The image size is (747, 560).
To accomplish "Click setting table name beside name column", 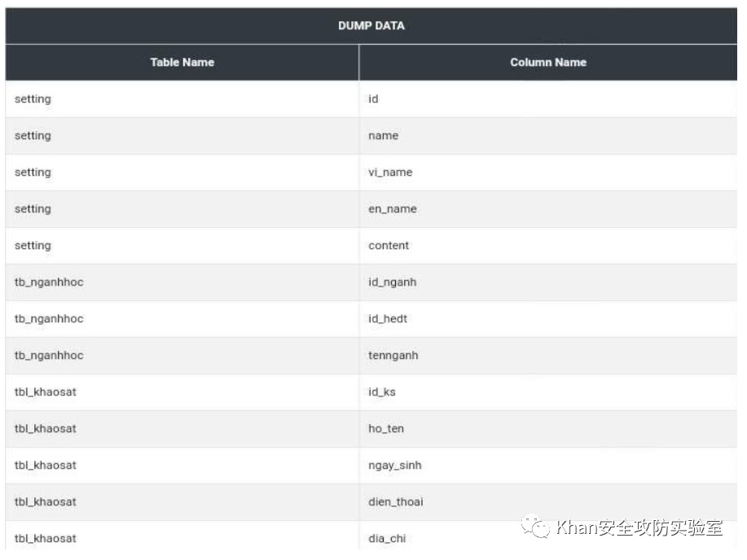I will (x=33, y=136).
